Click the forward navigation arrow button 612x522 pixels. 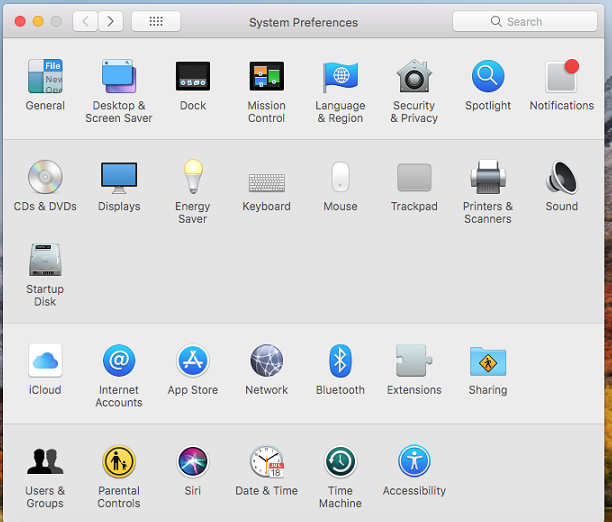(x=110, y=21)
